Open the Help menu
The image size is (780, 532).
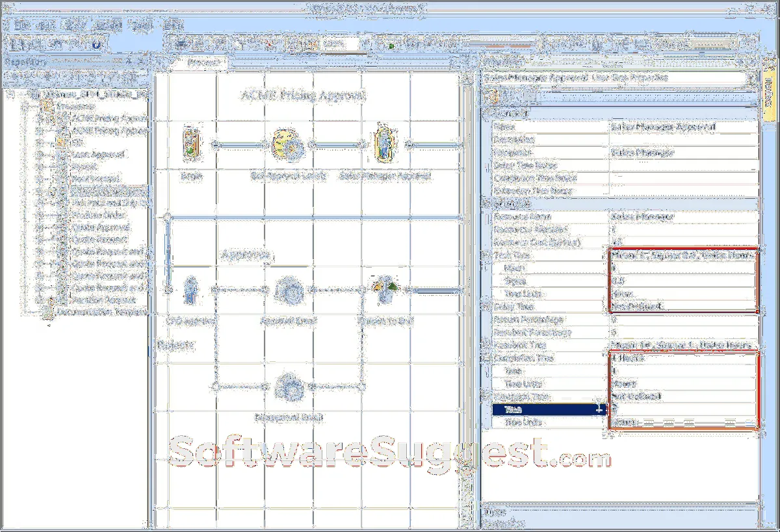pos(173,25)
